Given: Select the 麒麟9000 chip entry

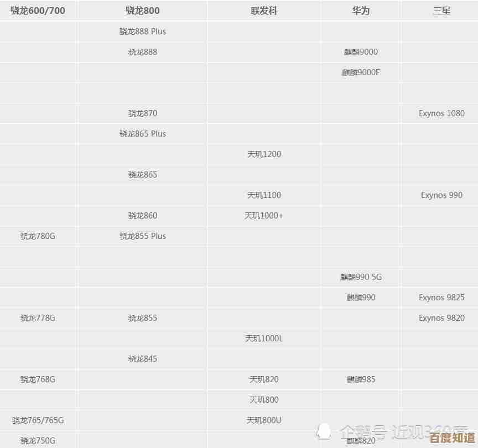Looking at the screenshot, I should tap(360, 52).
